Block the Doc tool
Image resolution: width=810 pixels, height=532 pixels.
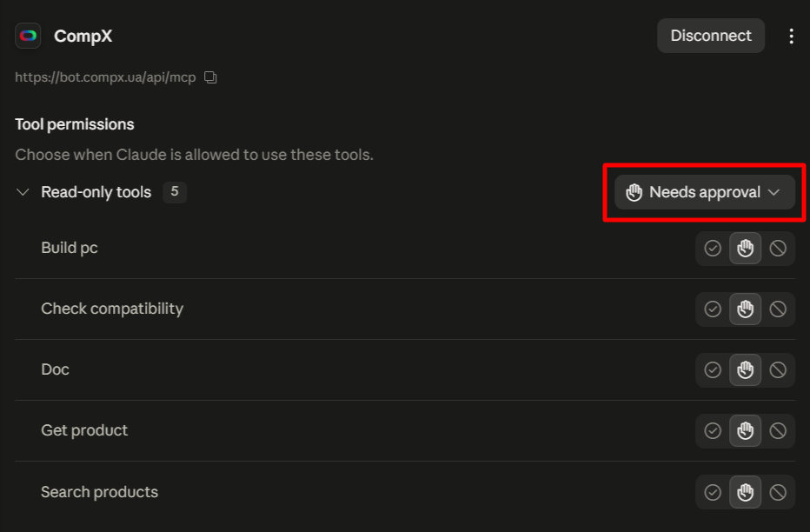(x=778, y=369)
